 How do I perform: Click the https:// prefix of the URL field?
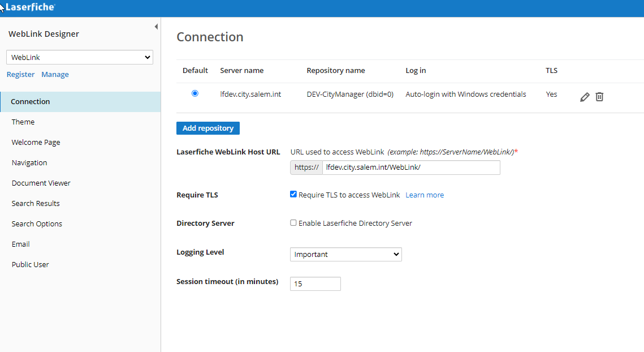click(306, 168)
